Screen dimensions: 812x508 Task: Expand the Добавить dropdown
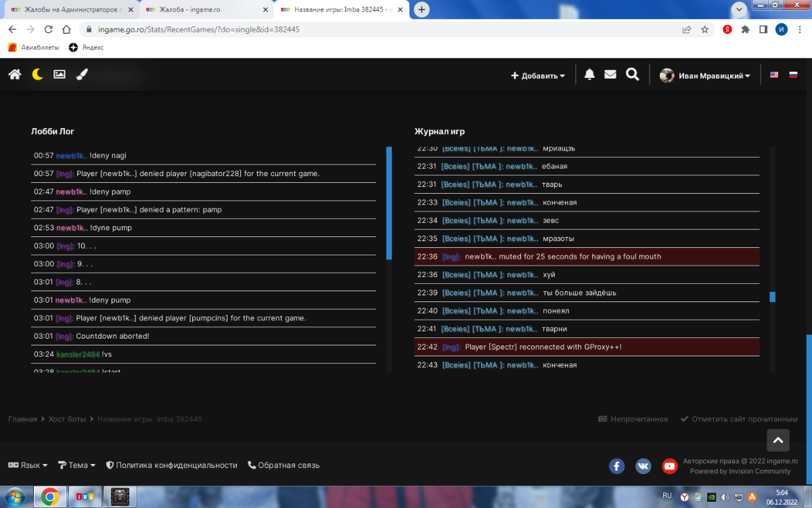pos(538,76)
